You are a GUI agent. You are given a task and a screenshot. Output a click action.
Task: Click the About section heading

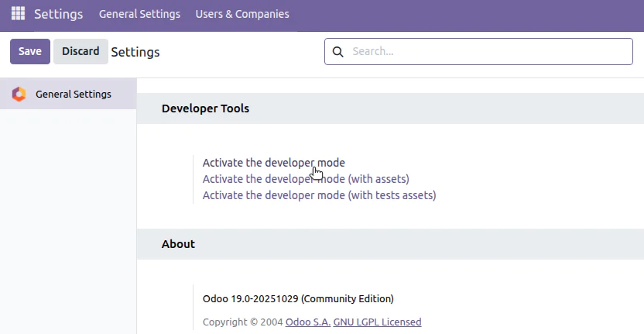point(178,244)
